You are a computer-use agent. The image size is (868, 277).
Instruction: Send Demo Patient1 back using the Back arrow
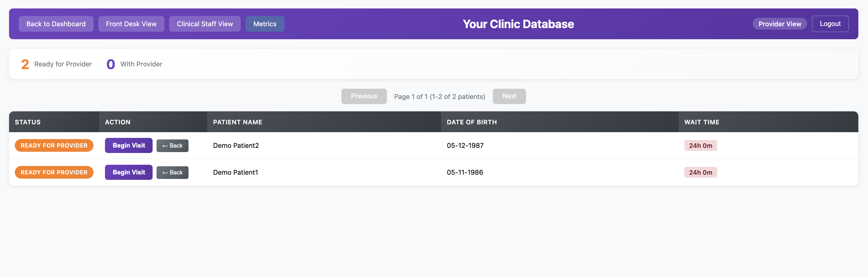172,172
